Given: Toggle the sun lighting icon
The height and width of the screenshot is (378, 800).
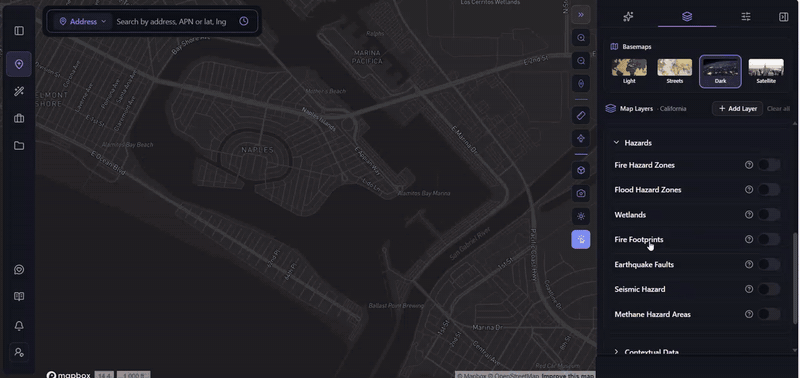Looking at the screenshot, I should click(x=581, y=216).
